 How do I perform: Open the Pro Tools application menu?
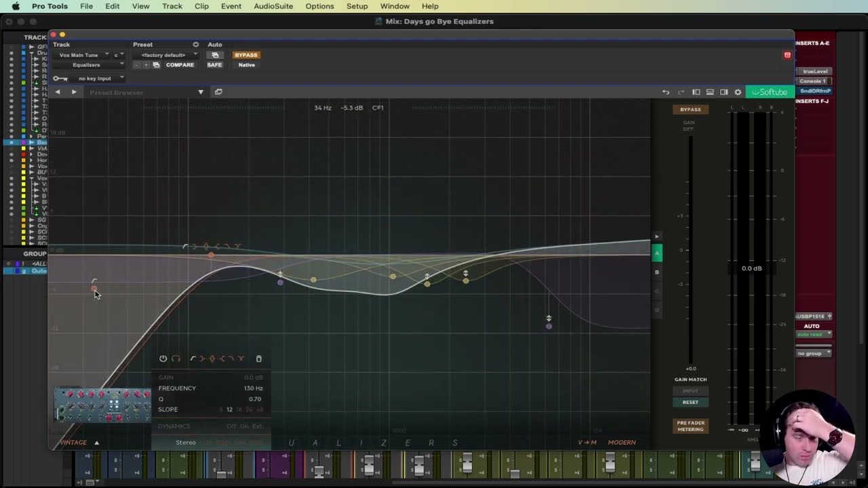click(50, 6)
